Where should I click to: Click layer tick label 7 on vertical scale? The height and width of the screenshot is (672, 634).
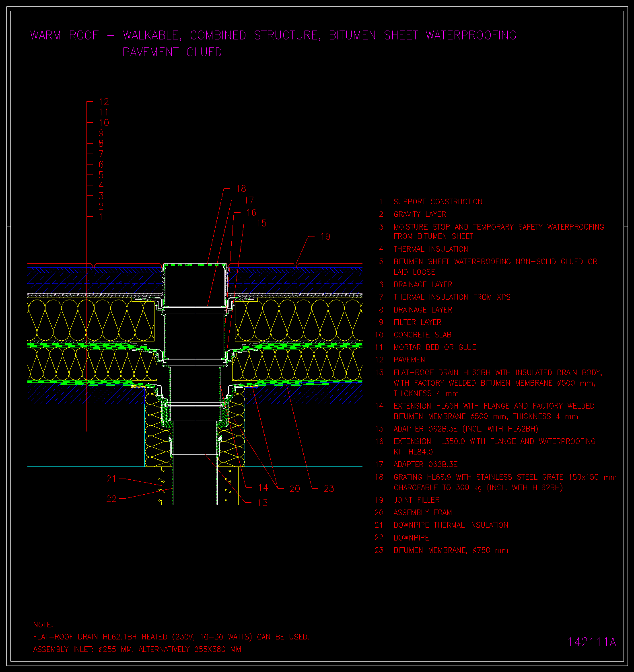pyautogui.click(x=101, y=154)
